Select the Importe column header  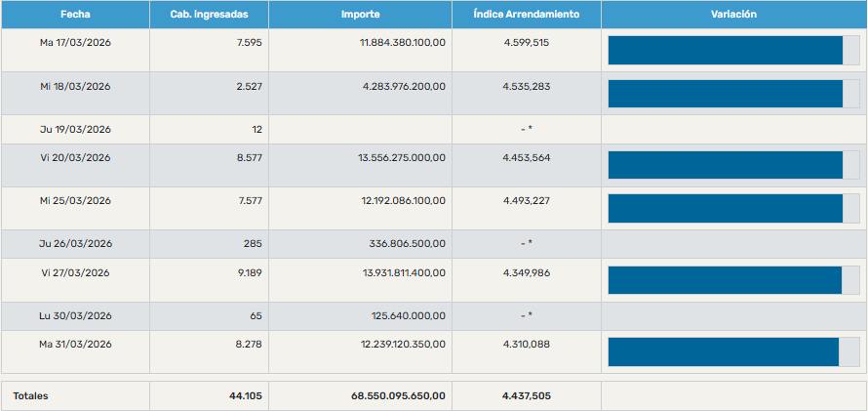coord(360,15)
